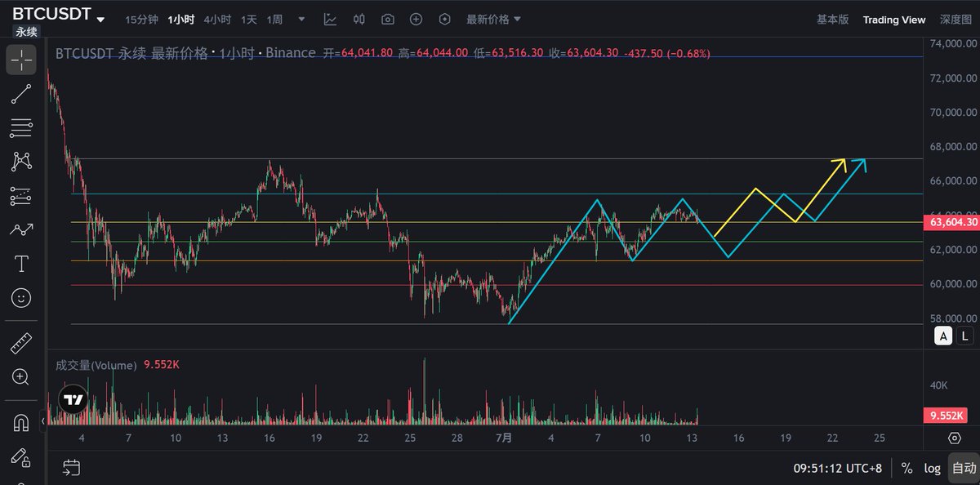Open the 最新价格 price type dropdown
Screen dimensions: 980x485
[493, 19]
